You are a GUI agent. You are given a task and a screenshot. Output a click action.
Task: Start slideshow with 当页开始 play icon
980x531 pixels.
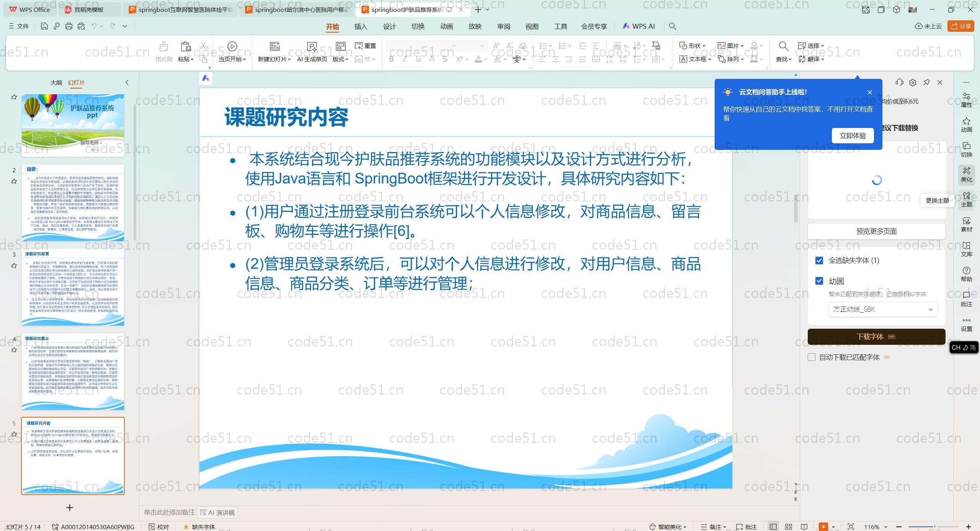coord(232,46)
